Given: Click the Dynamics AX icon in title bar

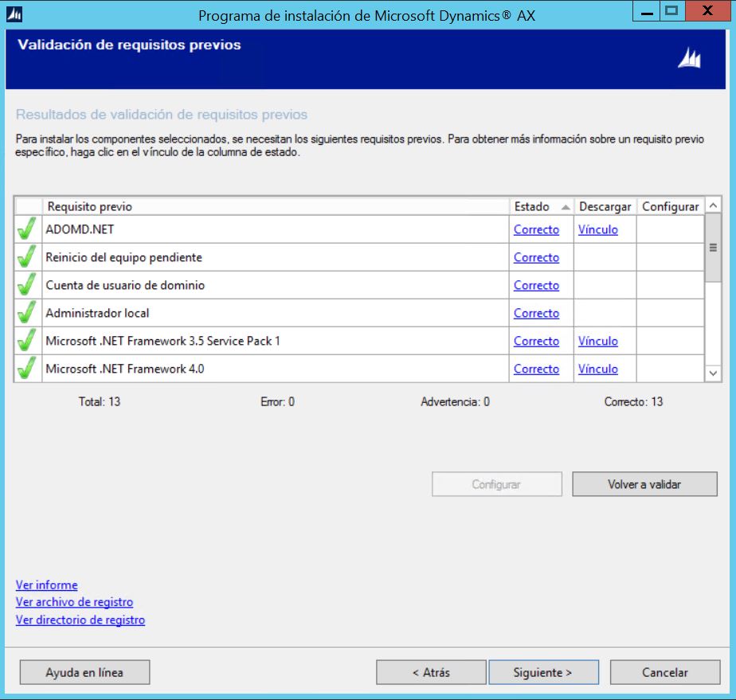Looking at the screenshot, I should 14,14.
